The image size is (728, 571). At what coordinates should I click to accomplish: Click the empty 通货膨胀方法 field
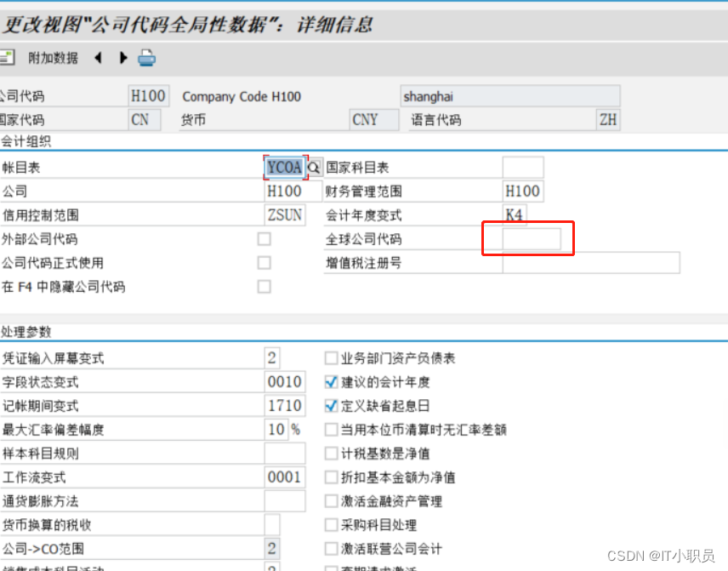285,501
